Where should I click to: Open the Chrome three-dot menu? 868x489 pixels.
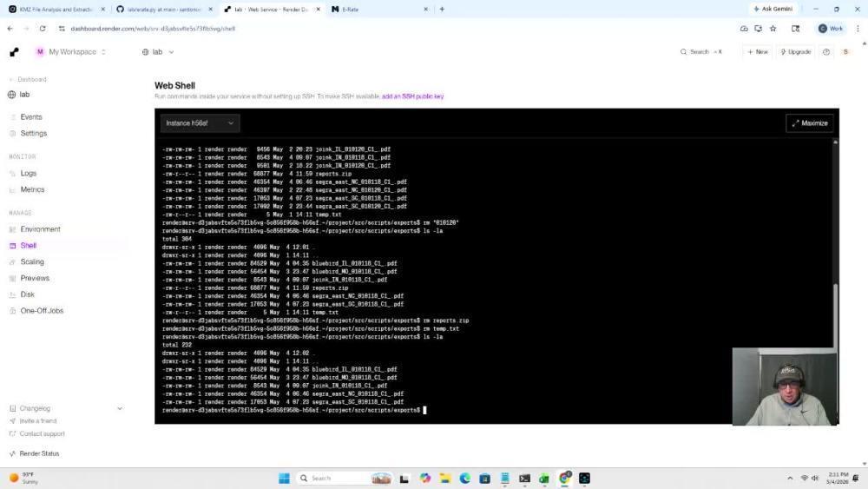point(858,29)
